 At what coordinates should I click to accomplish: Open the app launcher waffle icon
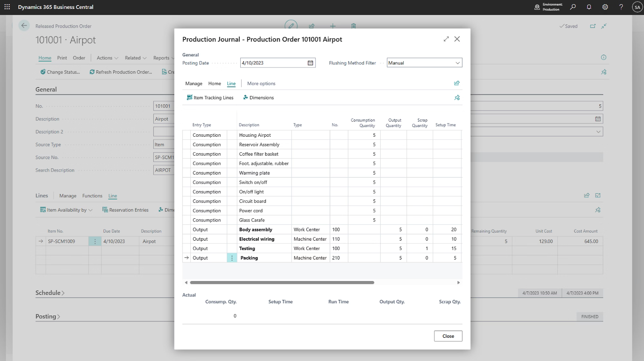(7, 7)
